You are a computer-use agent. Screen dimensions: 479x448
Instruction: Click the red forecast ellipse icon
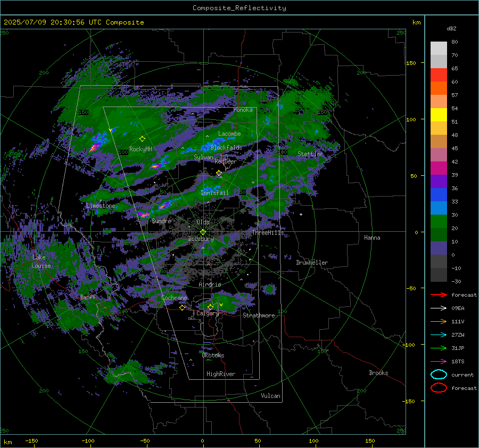(x=439, y=388)
